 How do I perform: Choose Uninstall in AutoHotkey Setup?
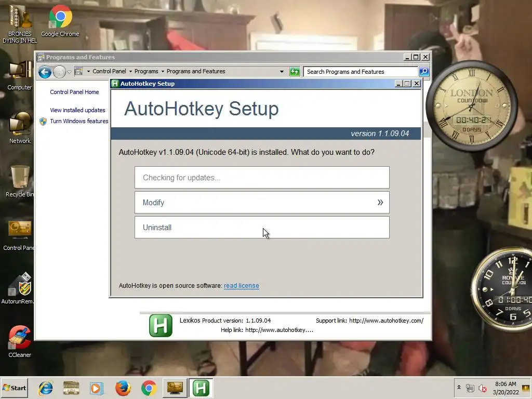(262, 228)
